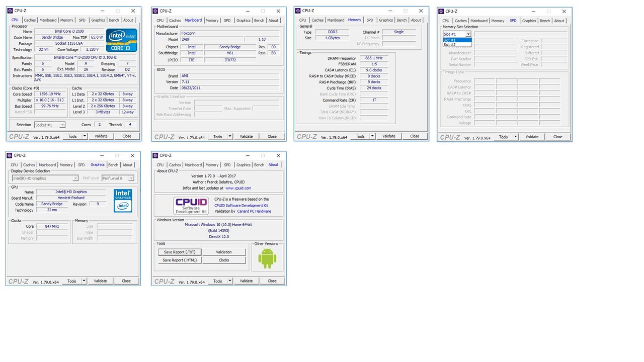Open Tools arrow in About window

pos(230,281)
